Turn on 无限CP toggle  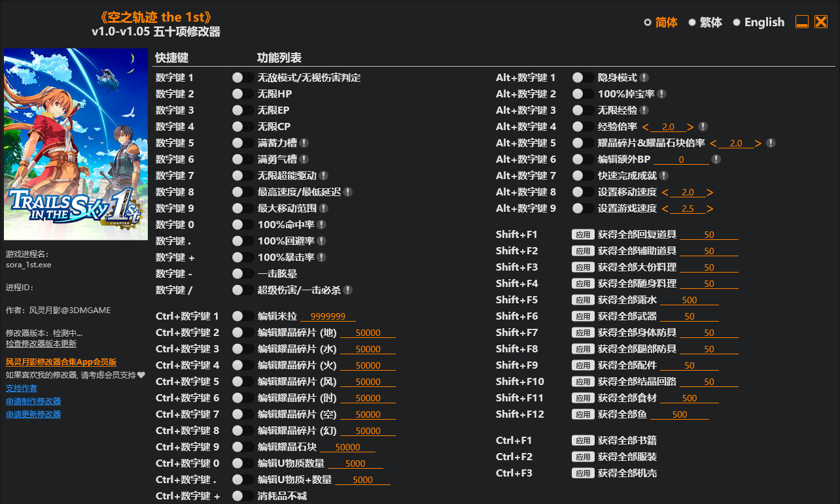pyautogui.click(x=243, y=127)
